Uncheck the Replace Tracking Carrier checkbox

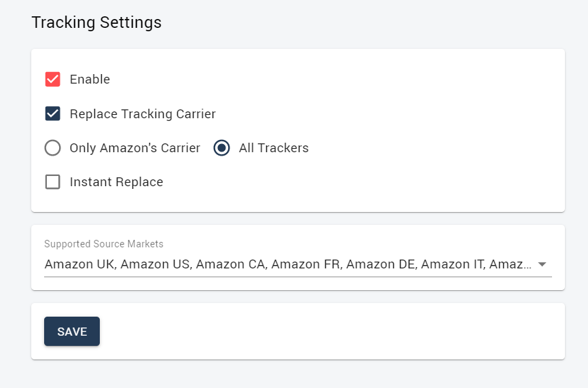[52, 113]
